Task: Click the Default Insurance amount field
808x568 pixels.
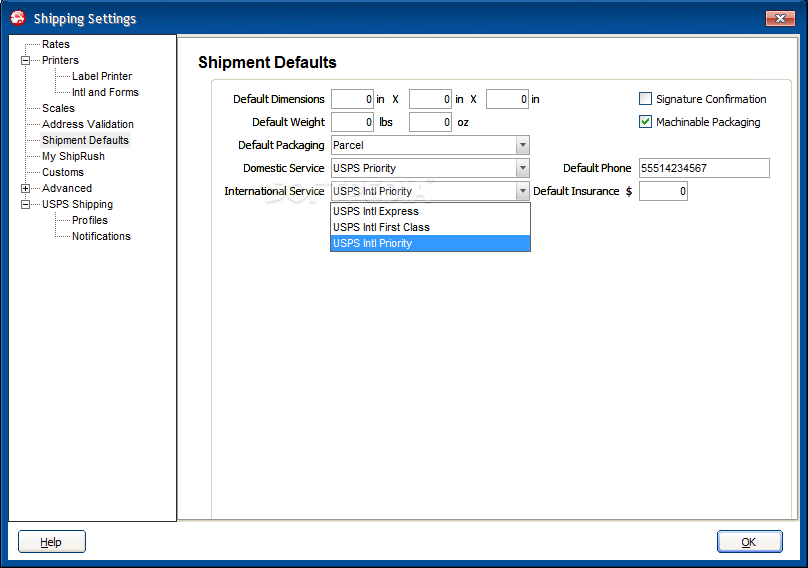Action: (x=663, y=191)
